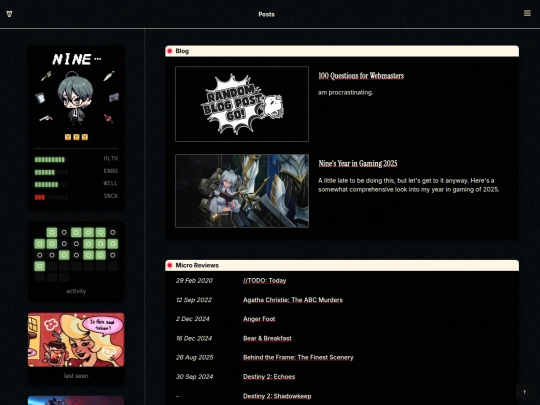Click the 29 Feb 2020 date

click(194, 281)
